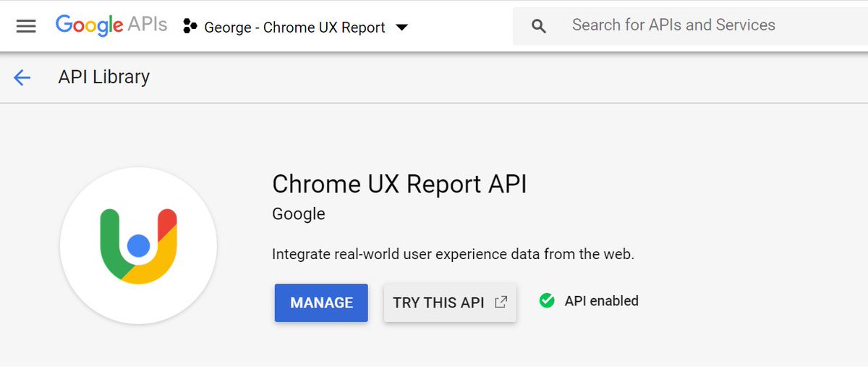Expand project dropdown arrow

pyautogui.click(x=402, y=27)
